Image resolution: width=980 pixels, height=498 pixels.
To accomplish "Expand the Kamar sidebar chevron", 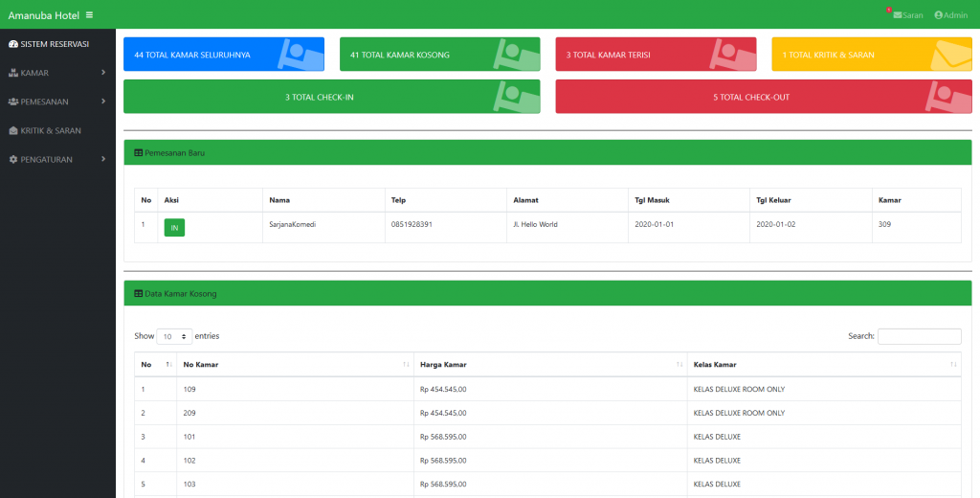I will pyautogui.click(x=103, y=73).
